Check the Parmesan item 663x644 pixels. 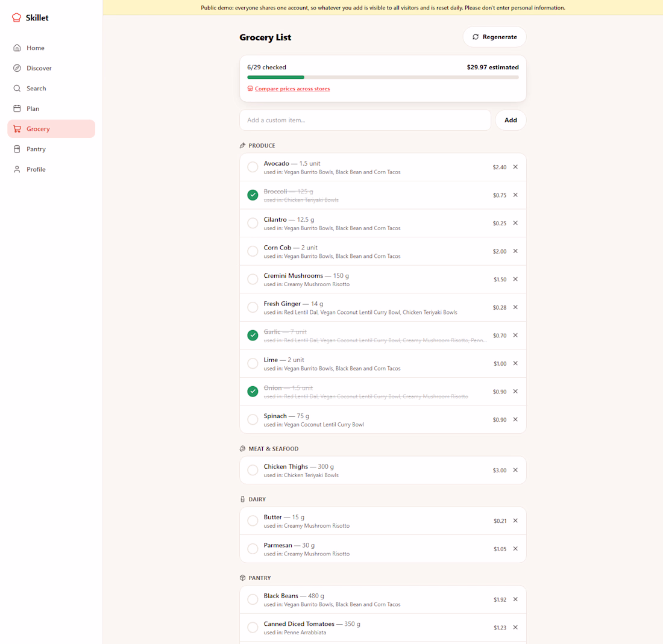click(x=253, y=548)
